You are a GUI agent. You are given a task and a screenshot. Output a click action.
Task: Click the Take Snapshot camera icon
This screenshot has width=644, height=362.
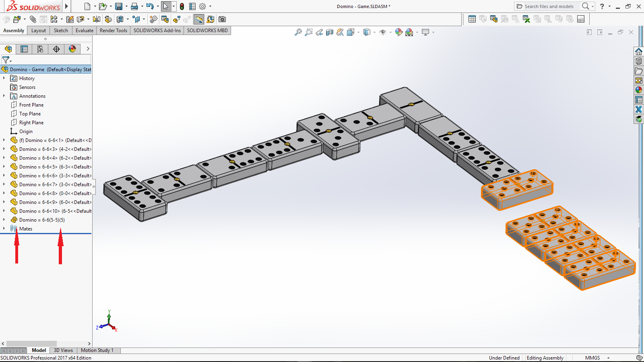pos(222,19)
